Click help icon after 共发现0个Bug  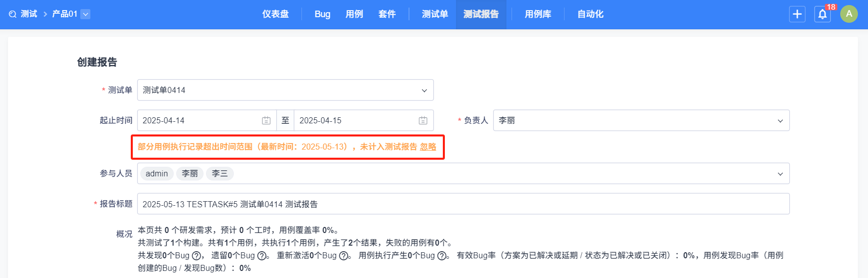196,256
